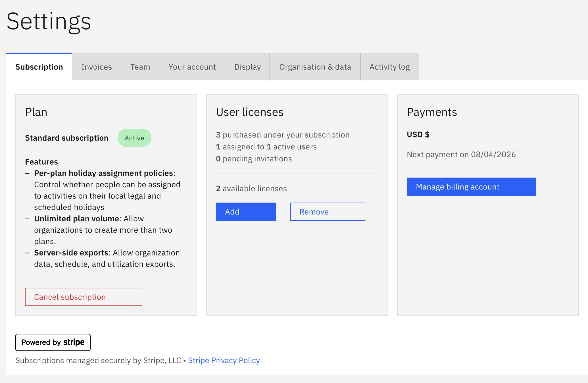Click '3 purchased under your subscription' line

tap(283, 135)
